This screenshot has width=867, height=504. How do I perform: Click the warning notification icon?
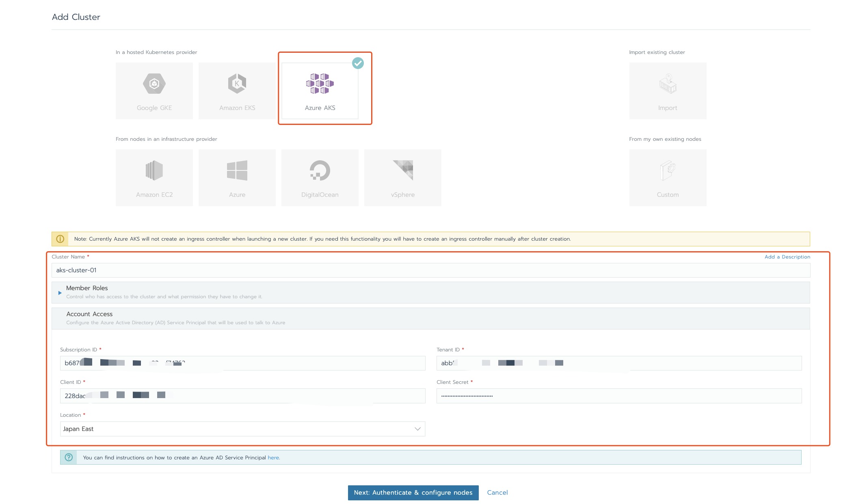[60, 239]
